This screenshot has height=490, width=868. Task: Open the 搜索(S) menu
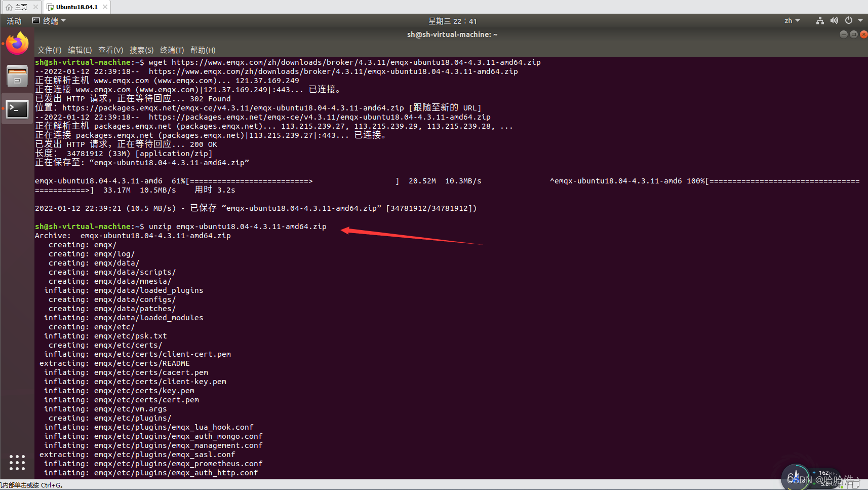tap(142, 50)
